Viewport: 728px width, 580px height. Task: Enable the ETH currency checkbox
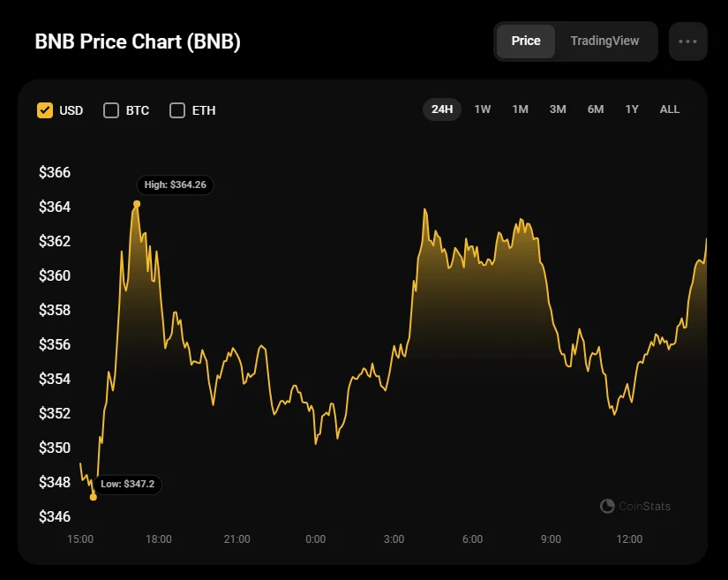pos(177,110)
